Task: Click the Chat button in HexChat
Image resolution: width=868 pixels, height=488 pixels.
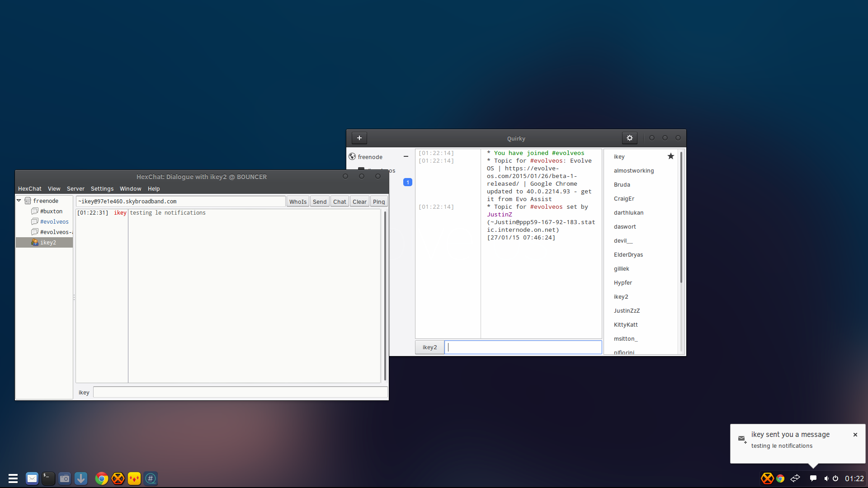Action: pyautogui.click(x=340, y=202)
